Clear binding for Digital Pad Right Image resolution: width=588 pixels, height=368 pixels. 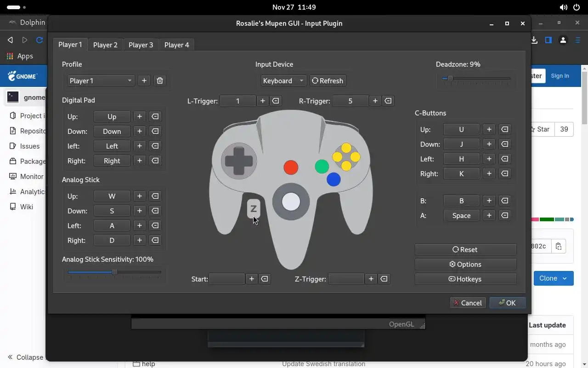point(155,161)
